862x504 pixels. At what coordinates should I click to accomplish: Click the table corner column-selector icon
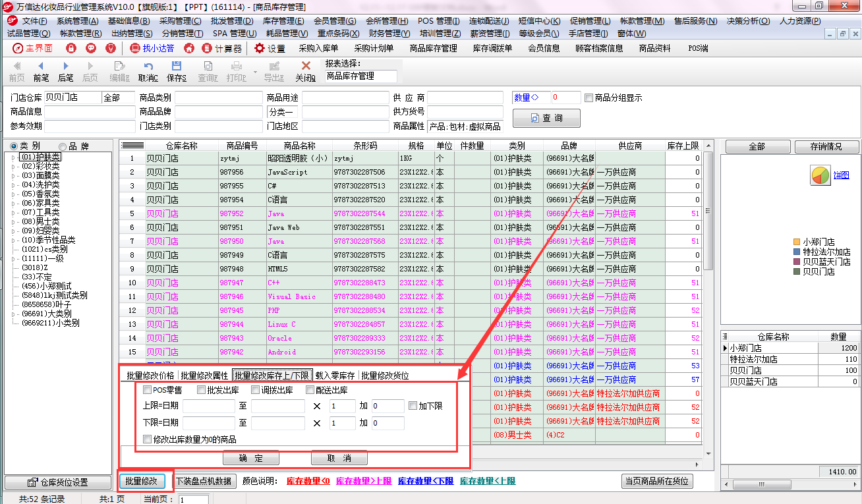click(x=132, y=146)
